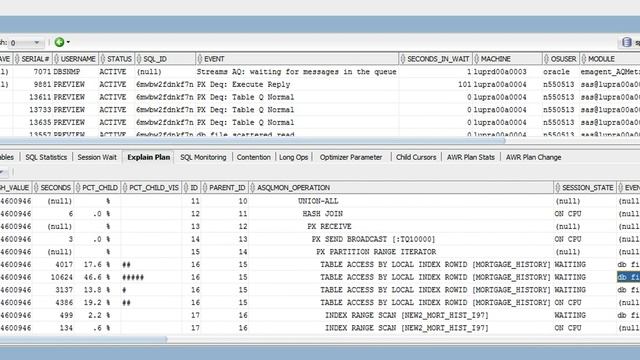Viewport: 640px width, 360px height.
Task: Click explain plan horizontal scrollbar
Action: (x=83, y=339)
